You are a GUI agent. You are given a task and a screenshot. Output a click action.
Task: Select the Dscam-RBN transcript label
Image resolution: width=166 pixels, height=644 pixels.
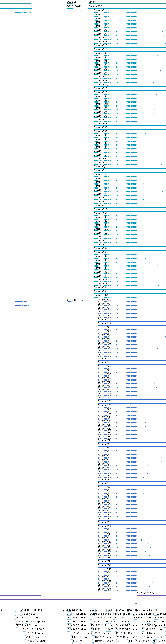tap(101, 260)
